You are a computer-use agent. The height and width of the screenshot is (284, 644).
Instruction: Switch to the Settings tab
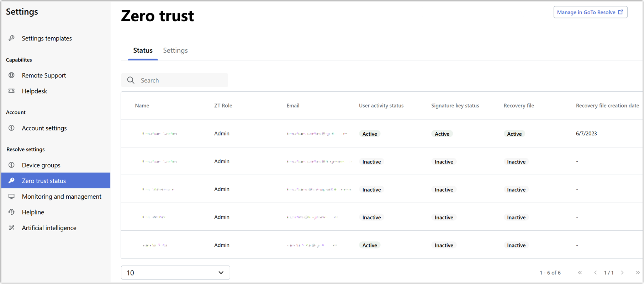[x=175, y=50]
